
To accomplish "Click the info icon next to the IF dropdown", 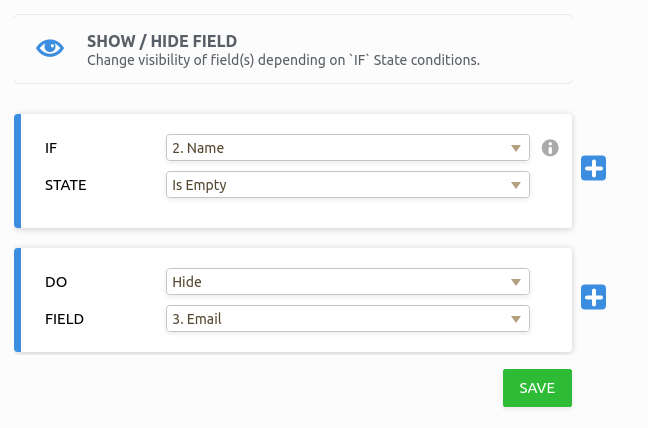I will click(549, 148).
